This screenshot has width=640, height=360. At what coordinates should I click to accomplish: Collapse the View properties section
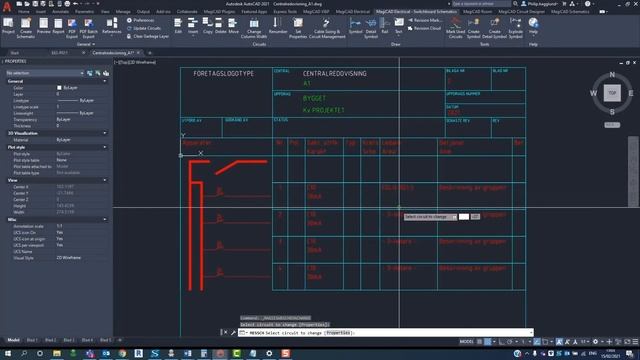[x=105, y=180]
